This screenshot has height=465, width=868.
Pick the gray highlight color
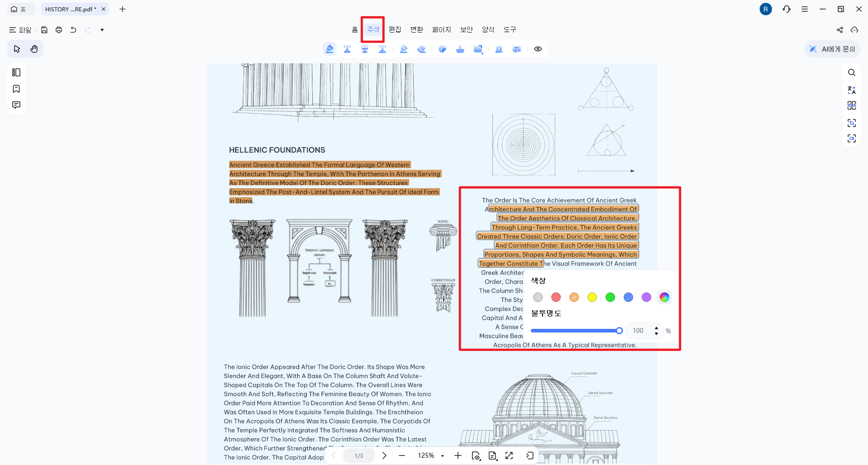coord(538,297)
